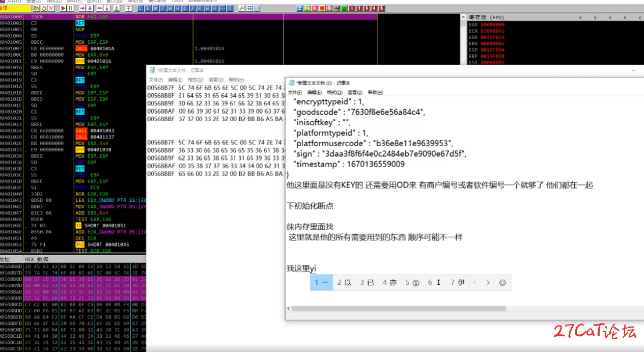Pick IME candidate 7 伊
The image size is (644, 352).
tap(457, 282)
